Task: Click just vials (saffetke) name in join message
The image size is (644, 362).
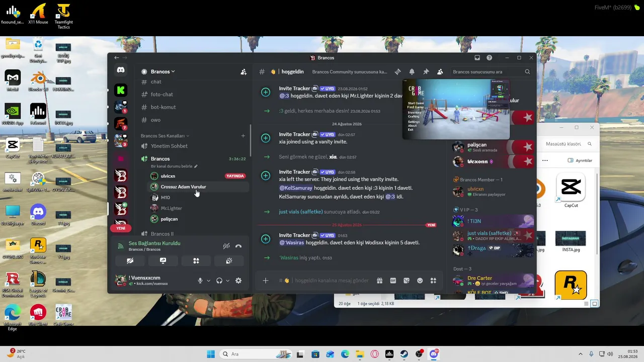Action: tap(301, 212)
